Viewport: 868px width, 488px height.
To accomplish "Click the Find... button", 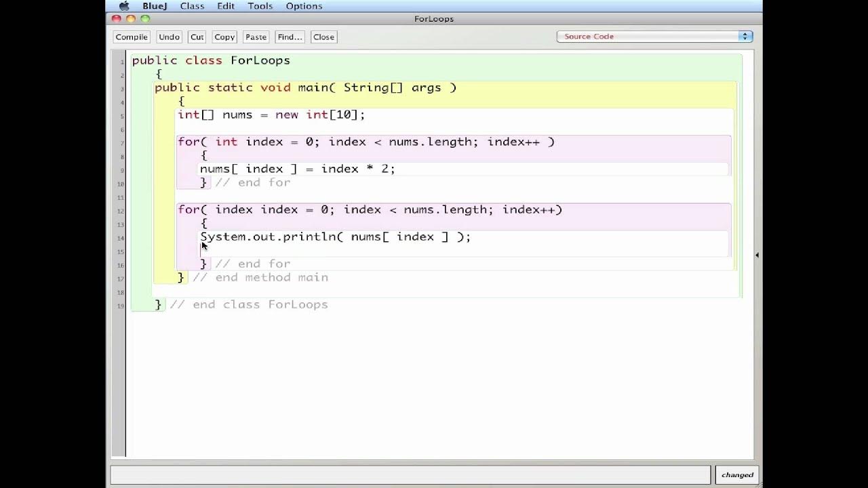I will (290, 37).
